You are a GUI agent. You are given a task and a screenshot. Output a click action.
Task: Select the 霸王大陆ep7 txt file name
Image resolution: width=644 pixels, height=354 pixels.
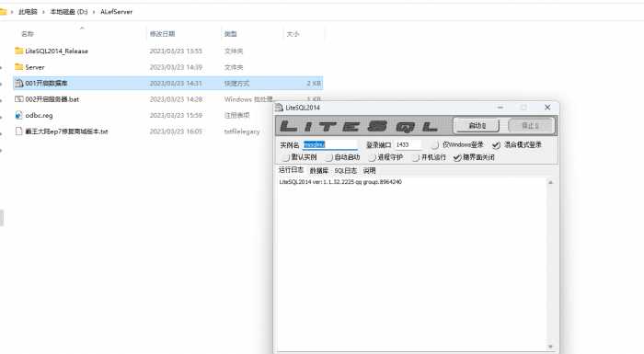pos(66,131)
